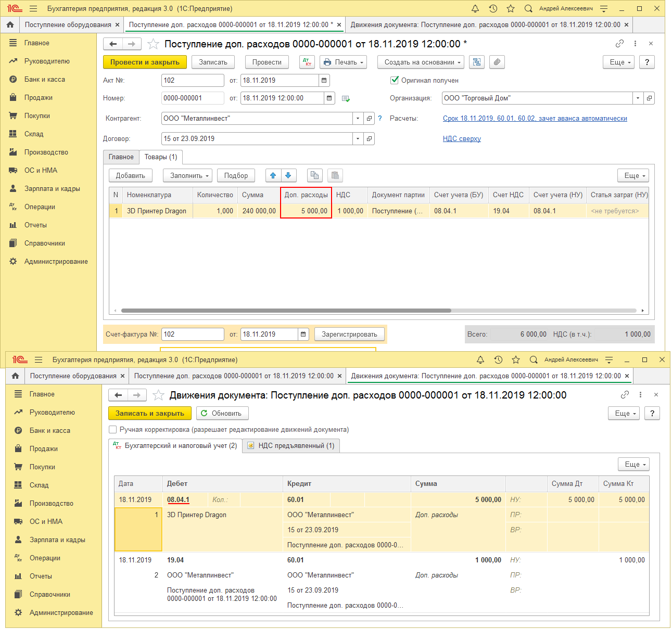Open Контрагент ООО Металлинвест card icon
This screenshot has height=629, width=672.
click(x=369, y=118)
